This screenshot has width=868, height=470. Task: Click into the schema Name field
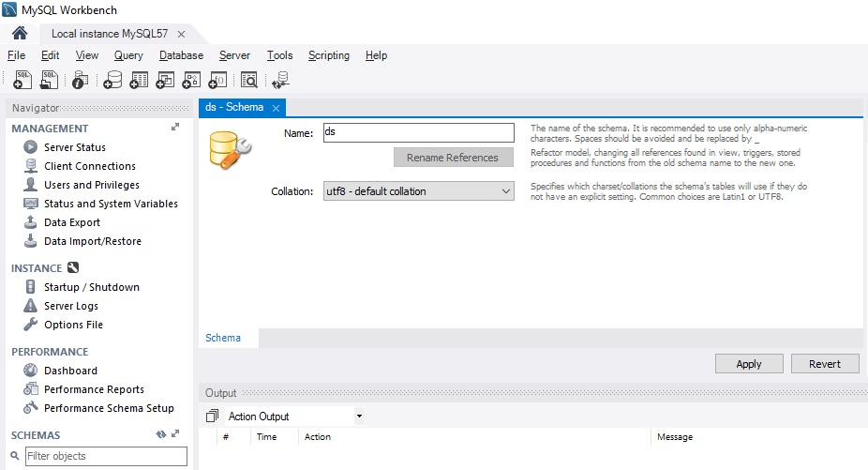tap(418, 132)
